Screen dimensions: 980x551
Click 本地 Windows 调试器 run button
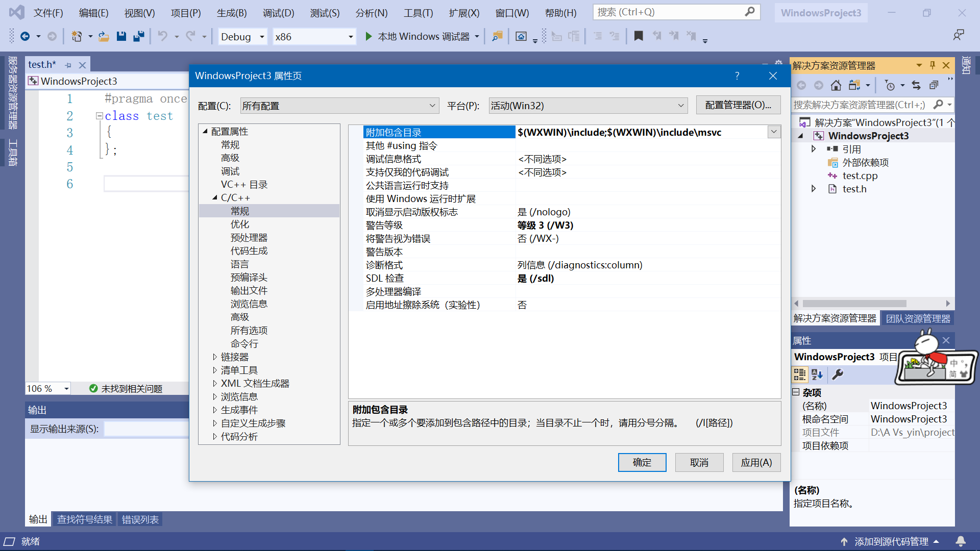(423, 36)
